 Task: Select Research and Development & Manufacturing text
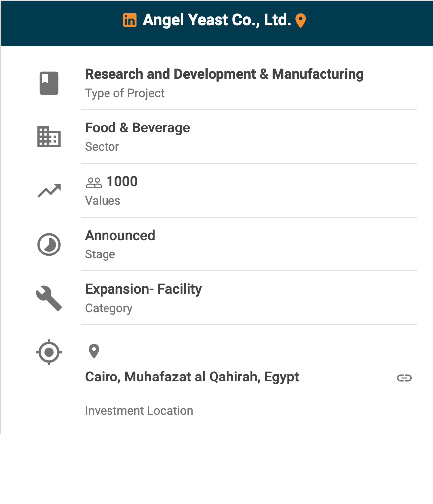224,74
